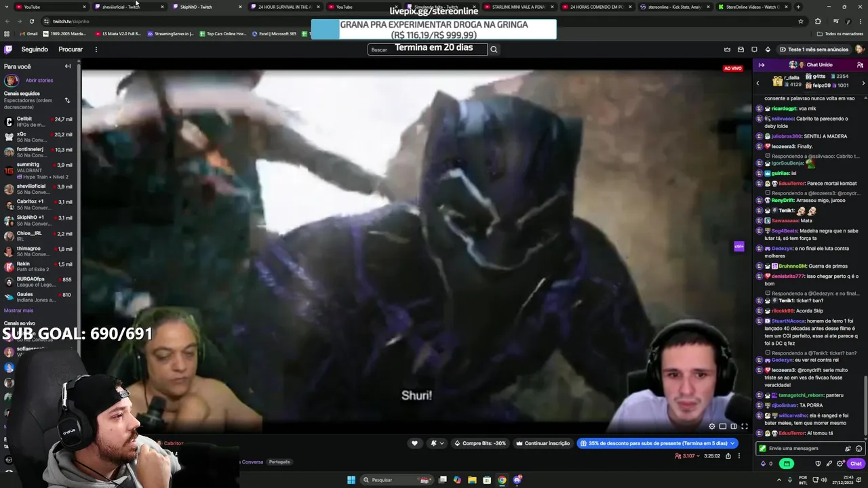Click the heart follow button
This screenshot has width=868, height=488.
tap(414, 443)
